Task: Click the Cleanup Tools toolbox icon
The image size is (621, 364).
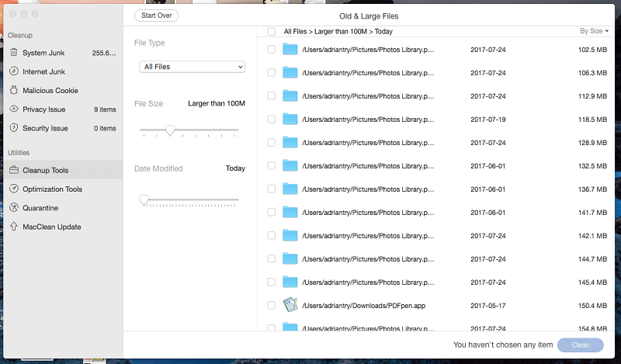Action: pyautogui.click(x=14, y=170)
